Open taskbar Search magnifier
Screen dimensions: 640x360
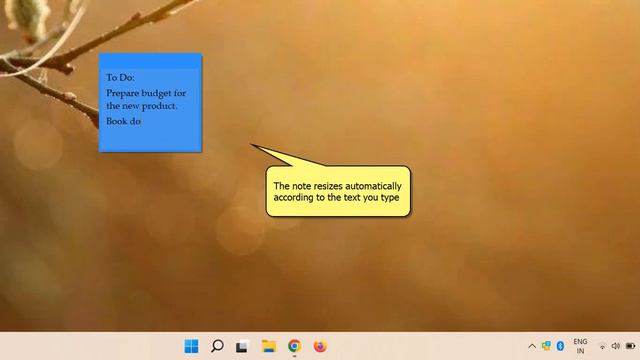[217, 346]
